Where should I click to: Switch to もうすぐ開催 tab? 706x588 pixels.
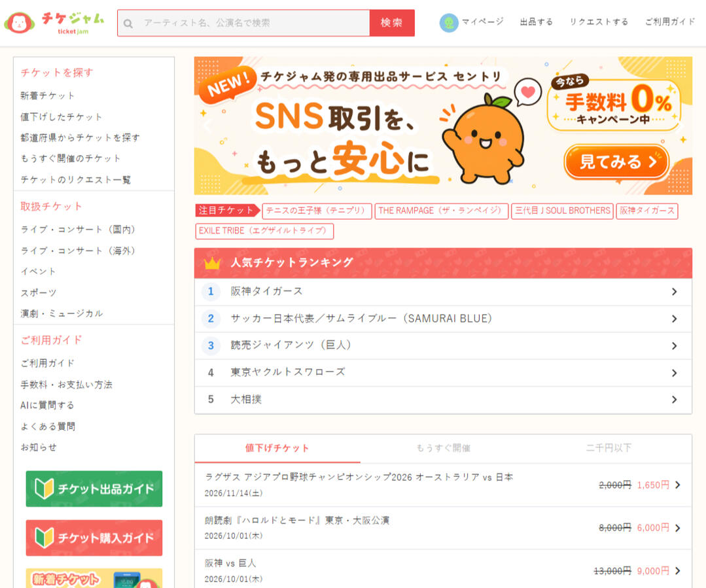(443, 449)
